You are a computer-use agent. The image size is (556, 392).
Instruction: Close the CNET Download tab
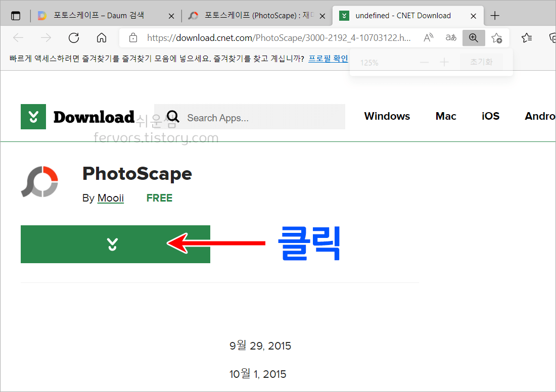(473, 16)
